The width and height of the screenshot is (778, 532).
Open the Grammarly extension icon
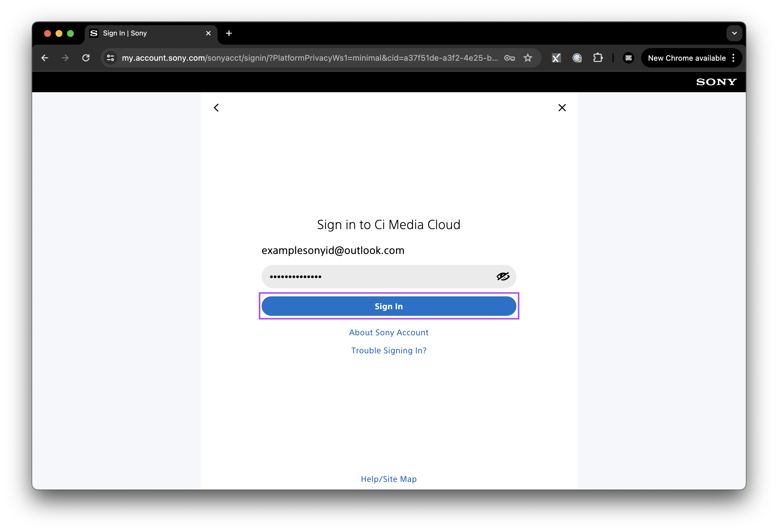577,58
